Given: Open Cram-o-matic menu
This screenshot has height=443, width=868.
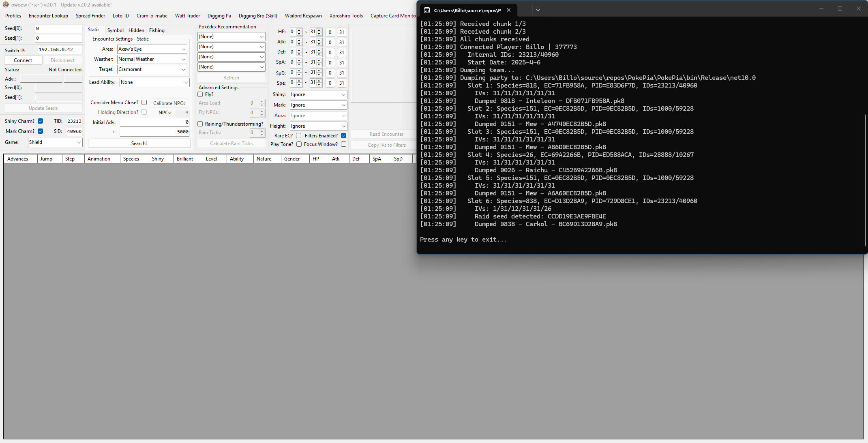Looking at the screenshot, I should (x=152, y=16).
